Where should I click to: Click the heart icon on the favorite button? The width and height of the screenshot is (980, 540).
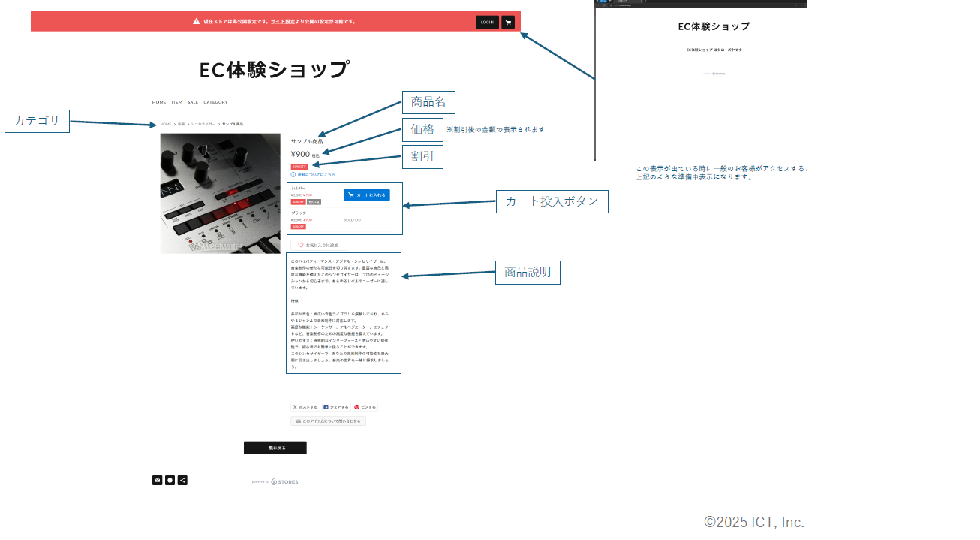(x=301, y=245)
